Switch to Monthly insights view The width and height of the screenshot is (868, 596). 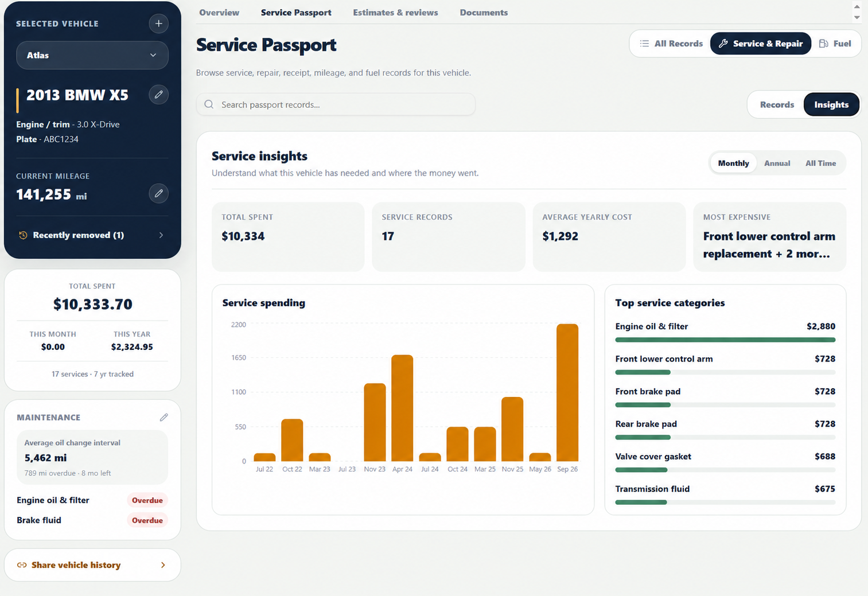[733, 163]
